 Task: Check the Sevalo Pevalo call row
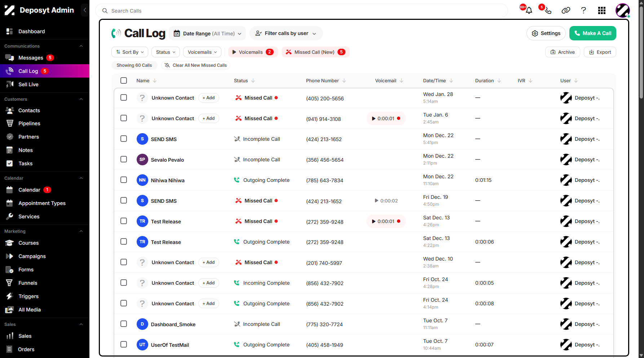pos(124,159)
